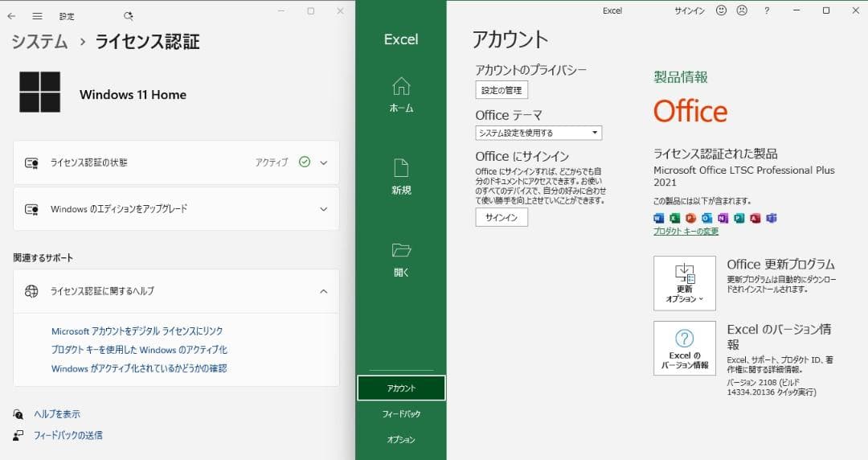Expand the Windows edition upgrade section

[x=324, y=209]
